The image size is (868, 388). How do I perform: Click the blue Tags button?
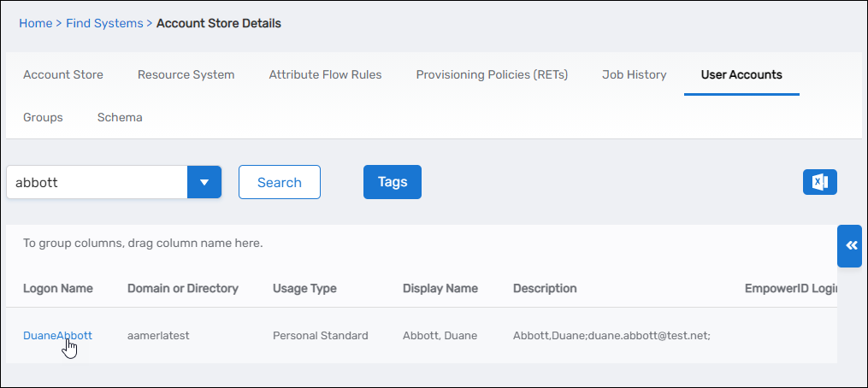[392, 182]
